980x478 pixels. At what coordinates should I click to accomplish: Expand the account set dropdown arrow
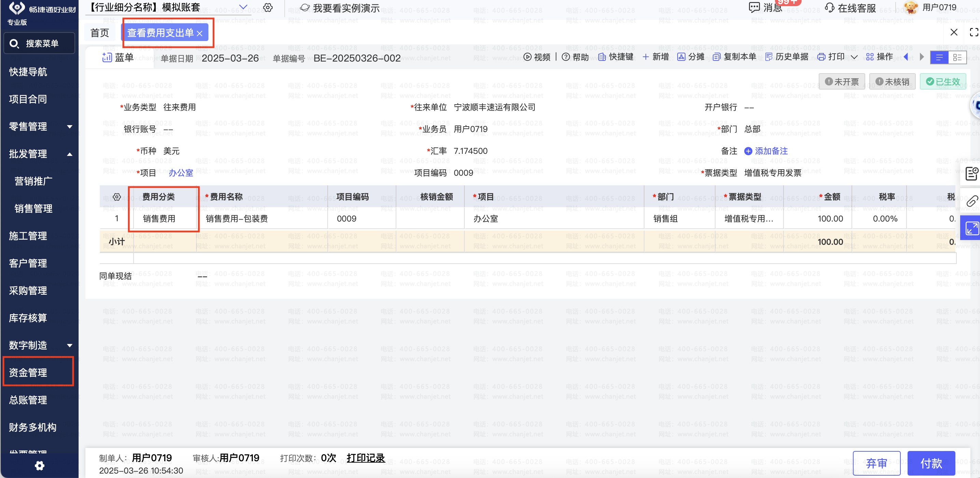[243, 7]
